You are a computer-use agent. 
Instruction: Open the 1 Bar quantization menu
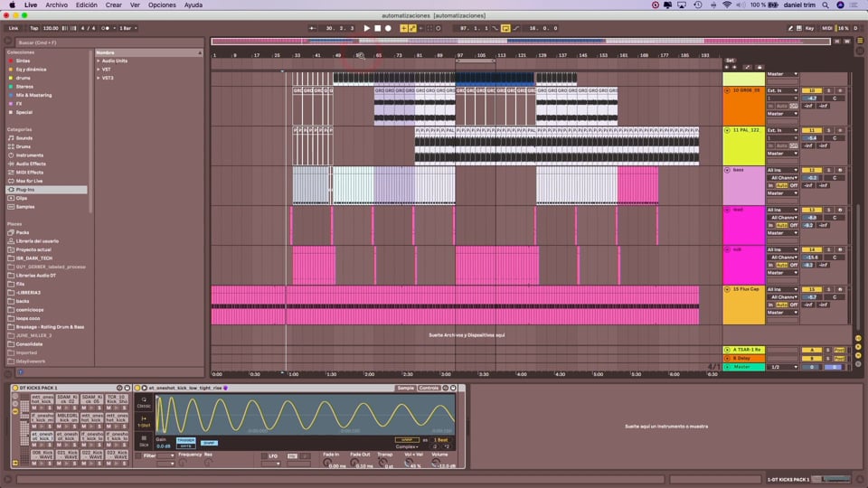[127, 28]
